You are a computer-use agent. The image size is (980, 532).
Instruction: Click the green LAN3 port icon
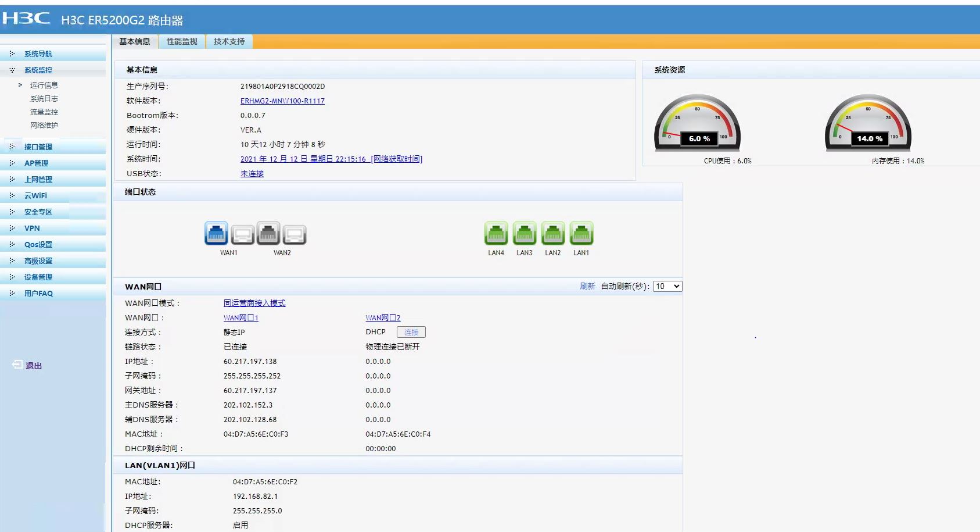pos(525,234)
